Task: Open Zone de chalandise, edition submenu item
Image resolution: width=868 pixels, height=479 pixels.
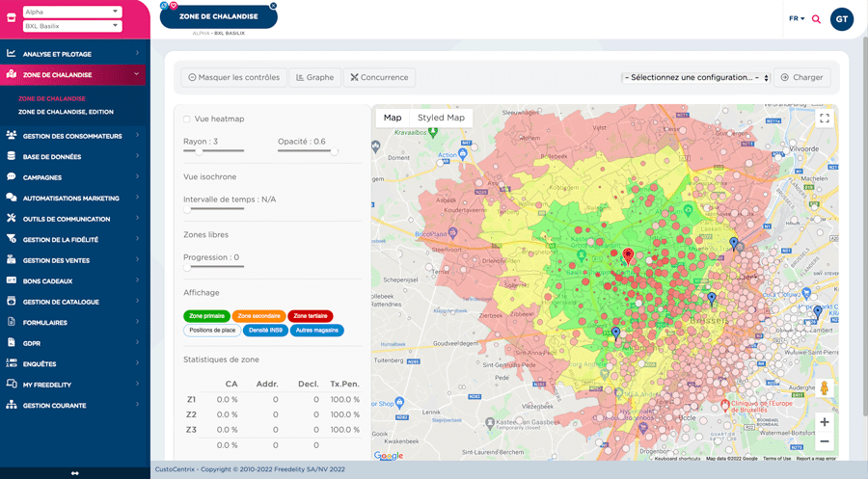Action: coord(66,112)
